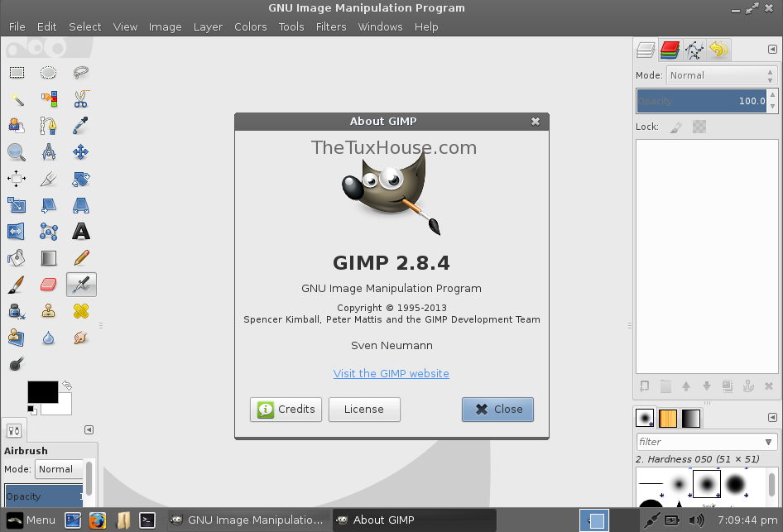Select the Heal bandage tool
Image resolution: width=783 pixels, height=532 pixels.
coord(80,311)
